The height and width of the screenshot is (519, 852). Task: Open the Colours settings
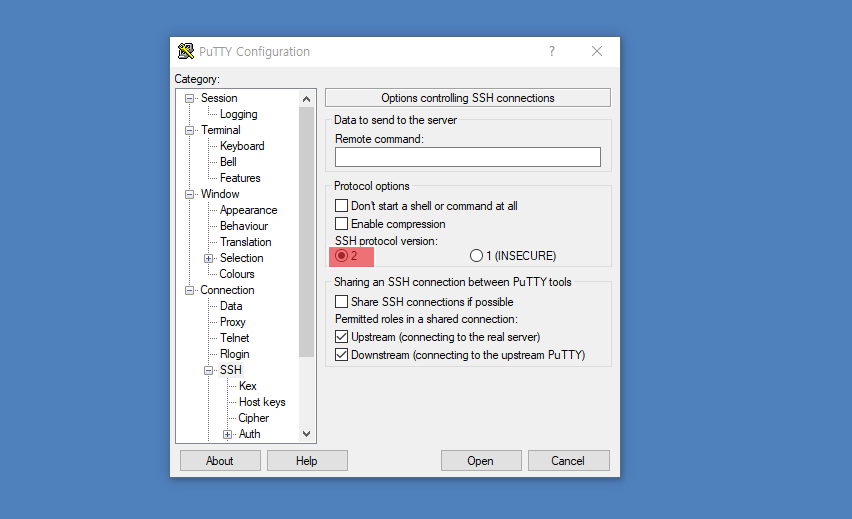(237, 274)
